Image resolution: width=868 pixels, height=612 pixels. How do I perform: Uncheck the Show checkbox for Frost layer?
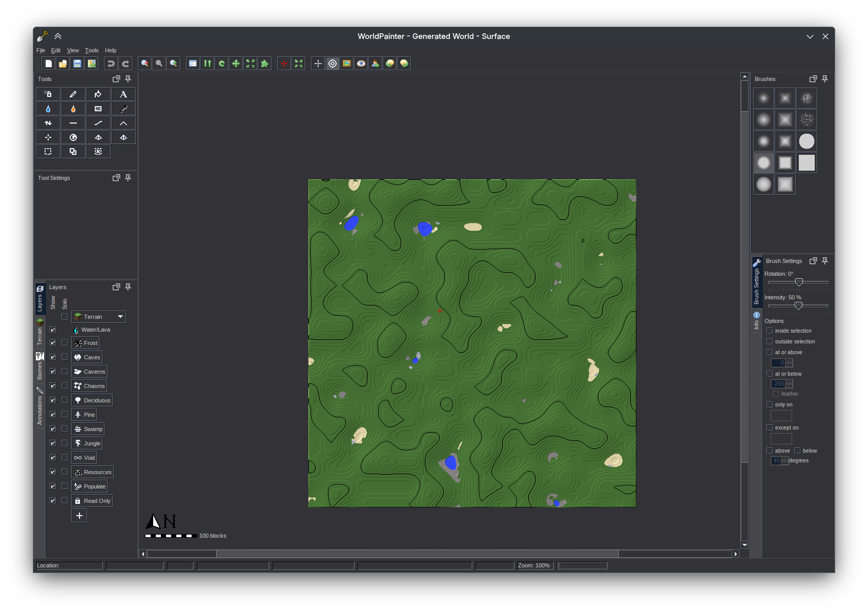53,343
